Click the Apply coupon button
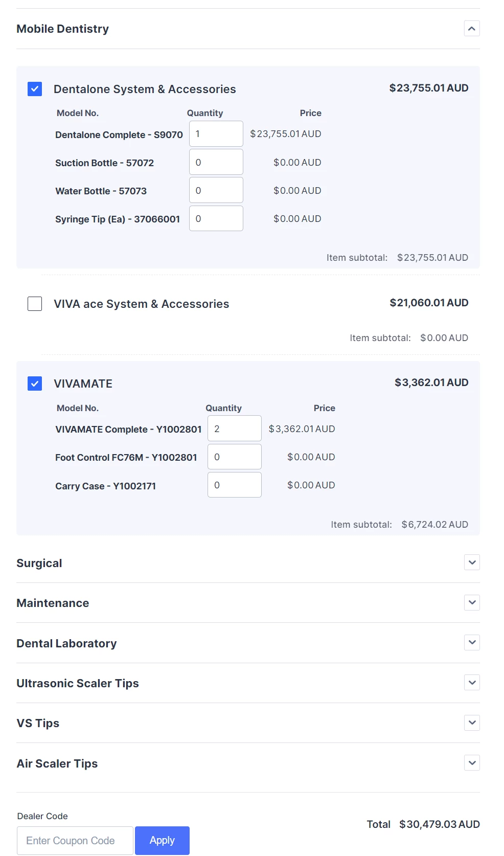504x856 pixels. pyautogui.click(x=162, y=841)
